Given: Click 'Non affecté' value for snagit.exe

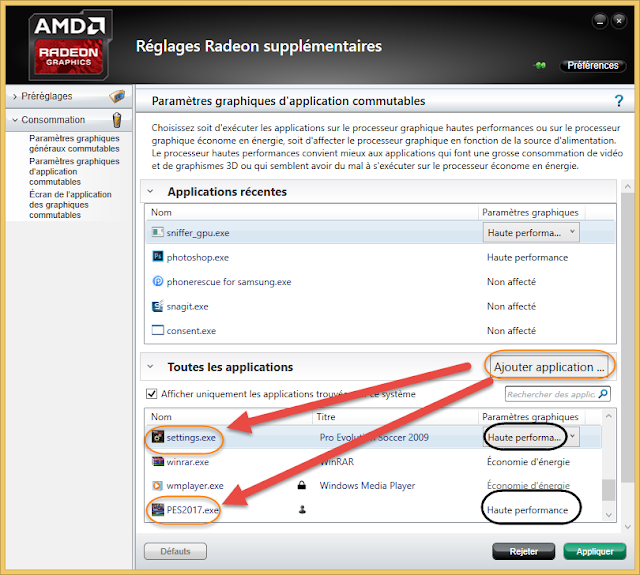Looking at the screenshot, I should tap(511, 306).
